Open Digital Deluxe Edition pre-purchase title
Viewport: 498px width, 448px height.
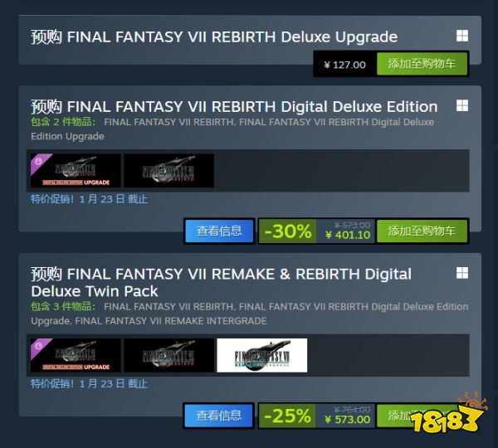point(234,107)
